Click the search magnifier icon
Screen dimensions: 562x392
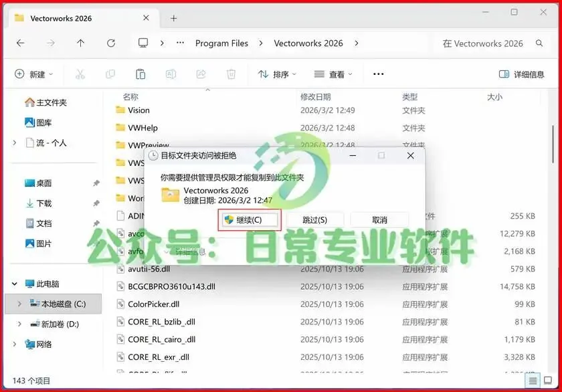point(539,43)
